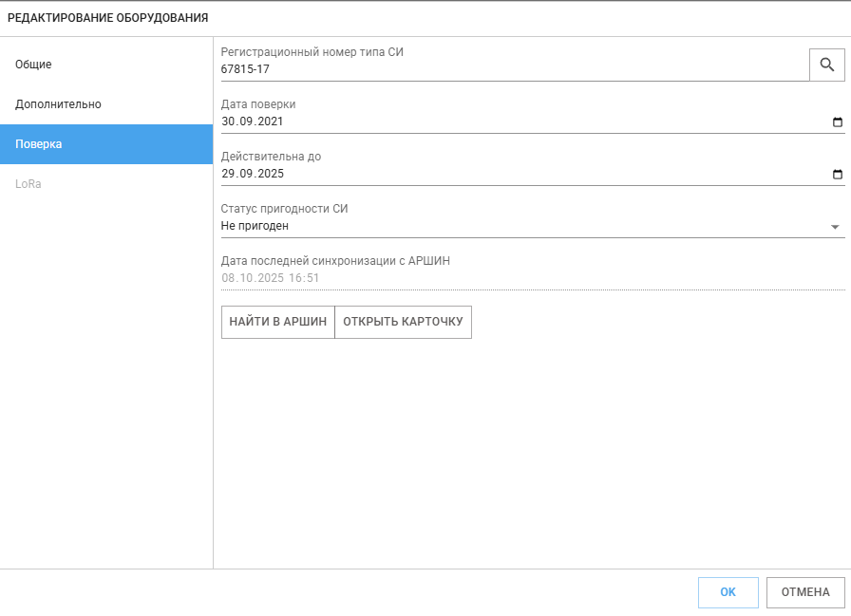
Task: Click the Редактирование оборудования dialog title
Action: 108,18
